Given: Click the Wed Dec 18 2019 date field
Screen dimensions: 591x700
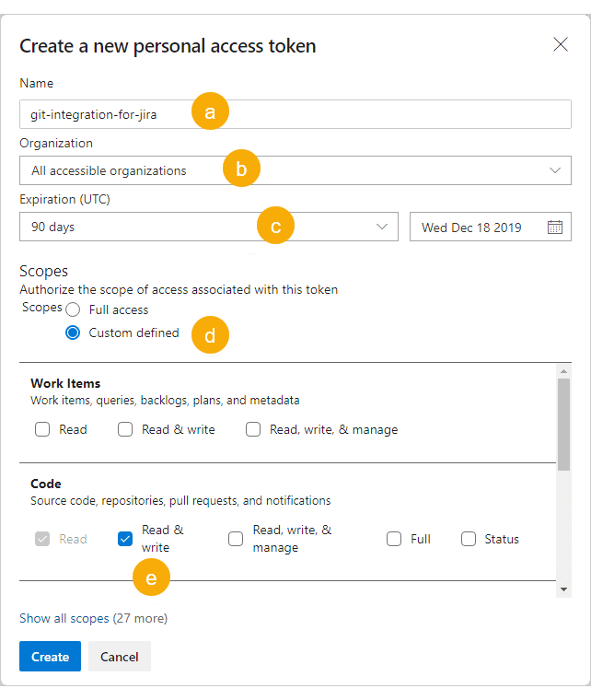Looking at the screenshot, I should pos(479,227).
